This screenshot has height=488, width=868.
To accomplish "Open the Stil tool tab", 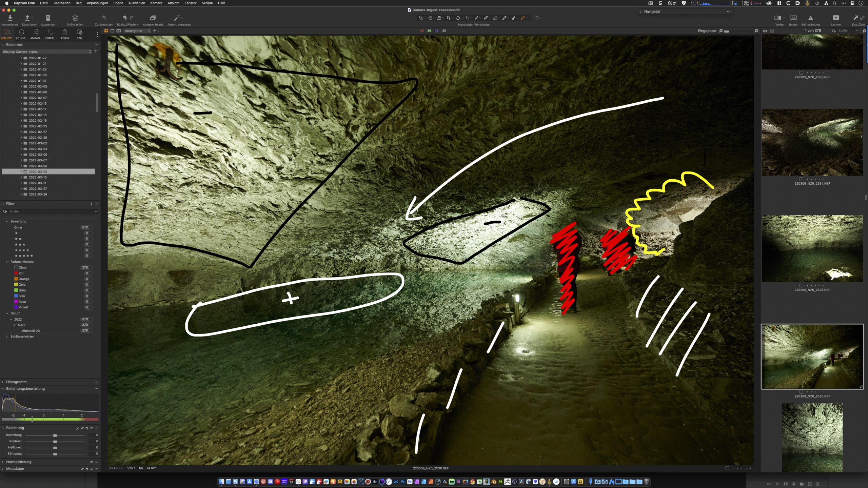I will 79,32.
